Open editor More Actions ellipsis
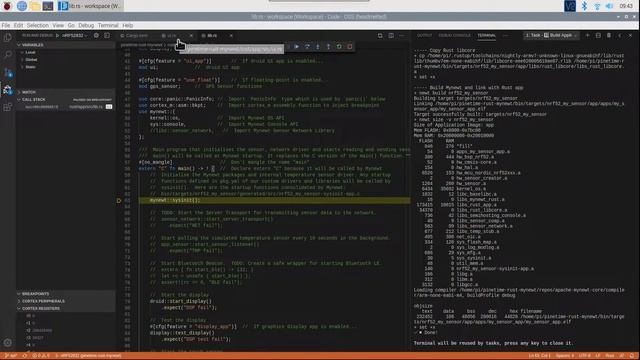This screenshot has height=360, width=640. tap(402, 36)
